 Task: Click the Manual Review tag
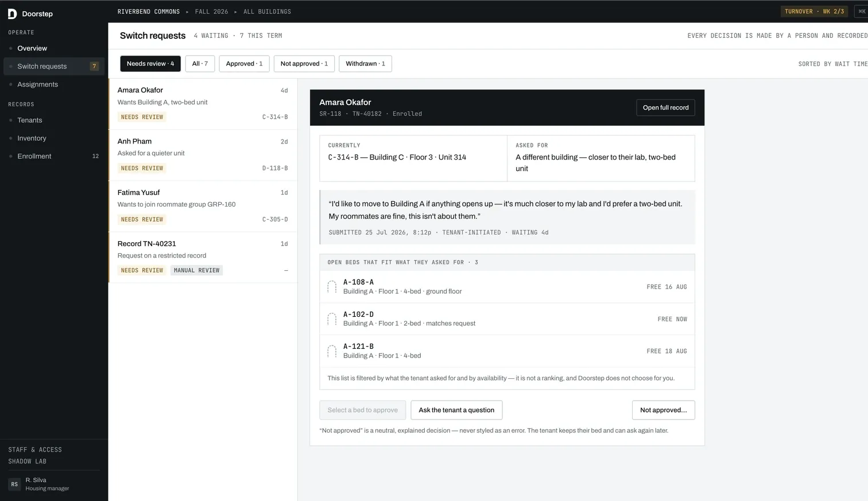pyautogui.click(x=197, y=270)
